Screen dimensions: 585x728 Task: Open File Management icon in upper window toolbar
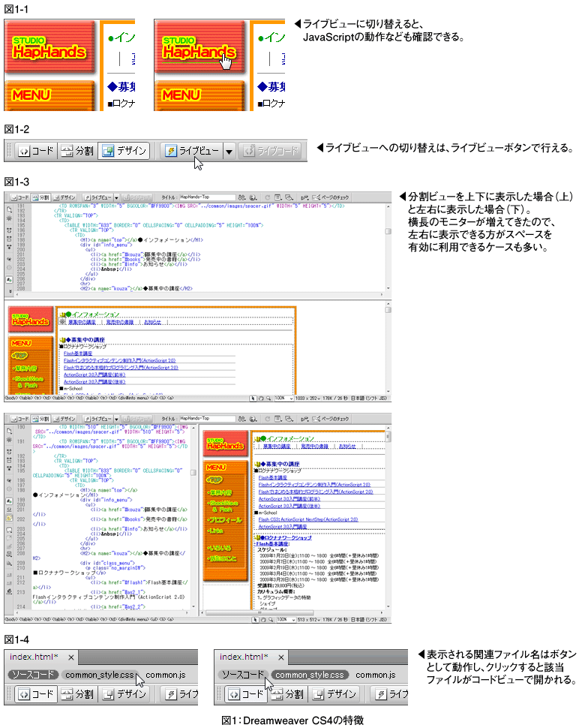coord(241,197)
